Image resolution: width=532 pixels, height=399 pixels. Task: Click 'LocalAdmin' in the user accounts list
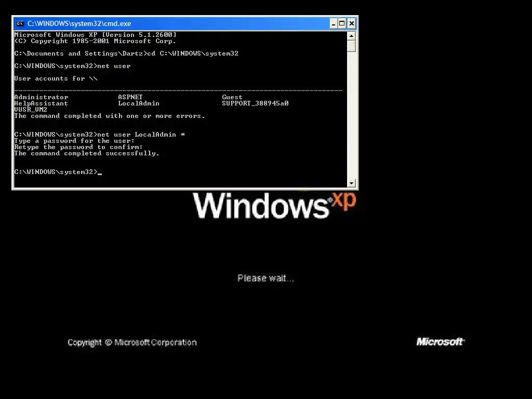[x=138, y=103]
